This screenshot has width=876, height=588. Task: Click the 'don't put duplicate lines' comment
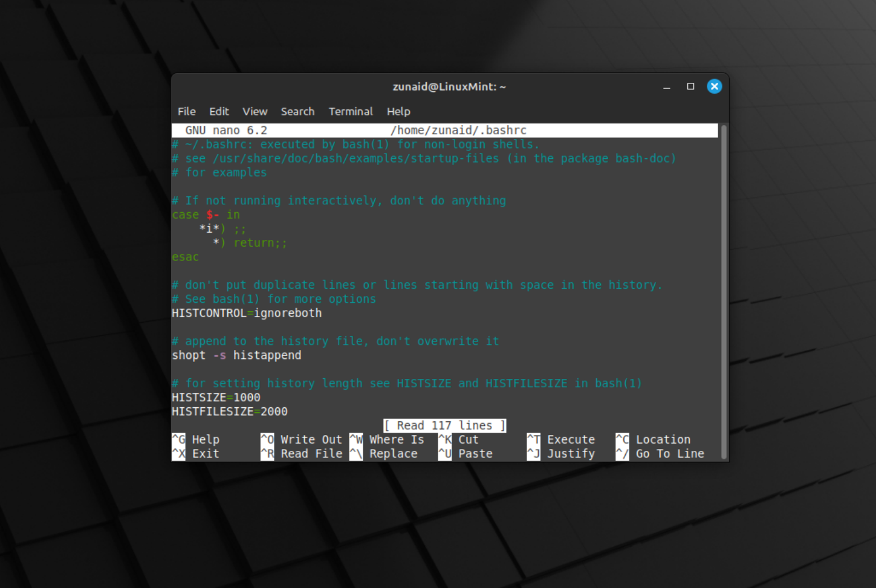coord(417,285)
